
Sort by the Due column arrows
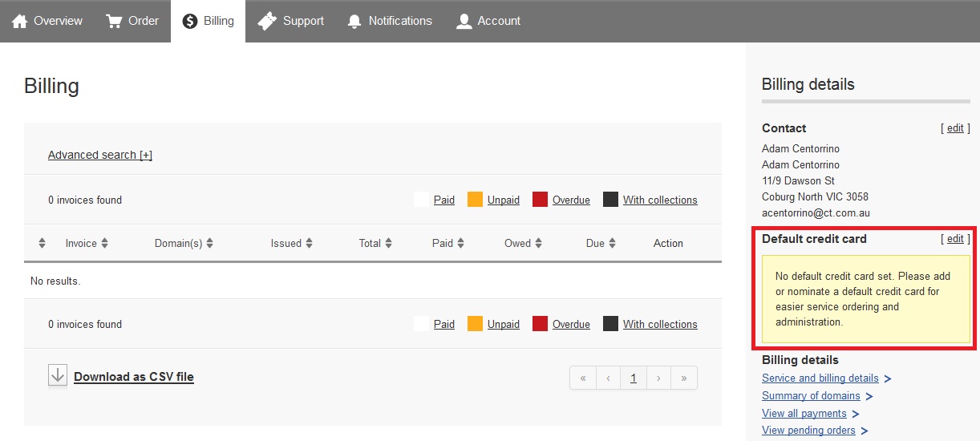click(x=612, y=243)
